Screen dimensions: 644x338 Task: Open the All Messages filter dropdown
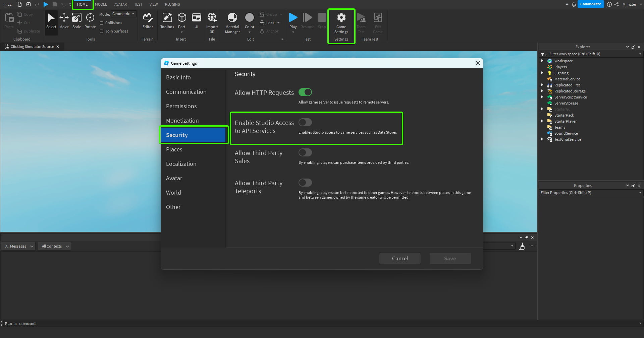coord(18,246)
